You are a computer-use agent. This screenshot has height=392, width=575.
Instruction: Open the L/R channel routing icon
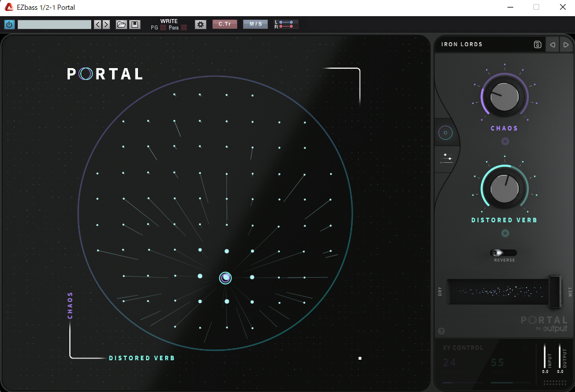[286, 24]
